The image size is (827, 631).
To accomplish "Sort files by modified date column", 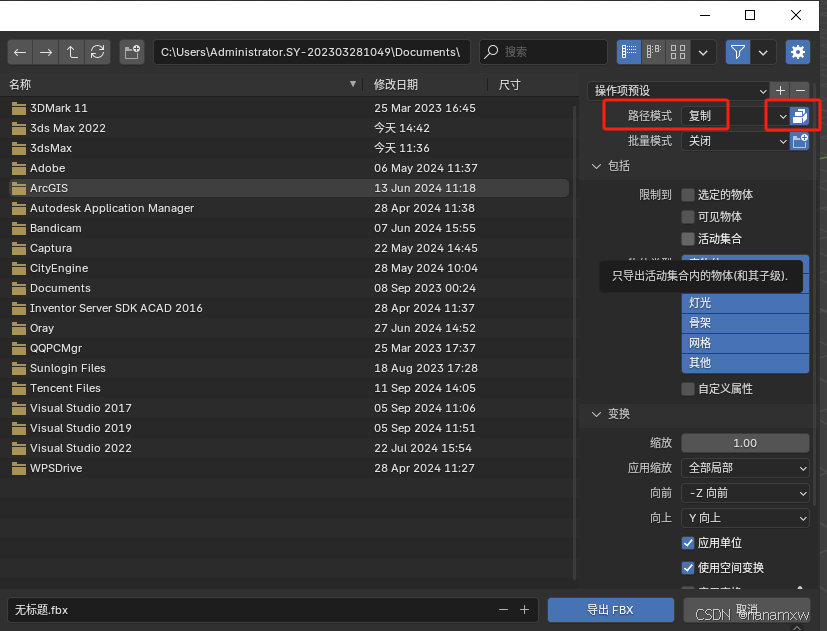I will coord(425,84).
